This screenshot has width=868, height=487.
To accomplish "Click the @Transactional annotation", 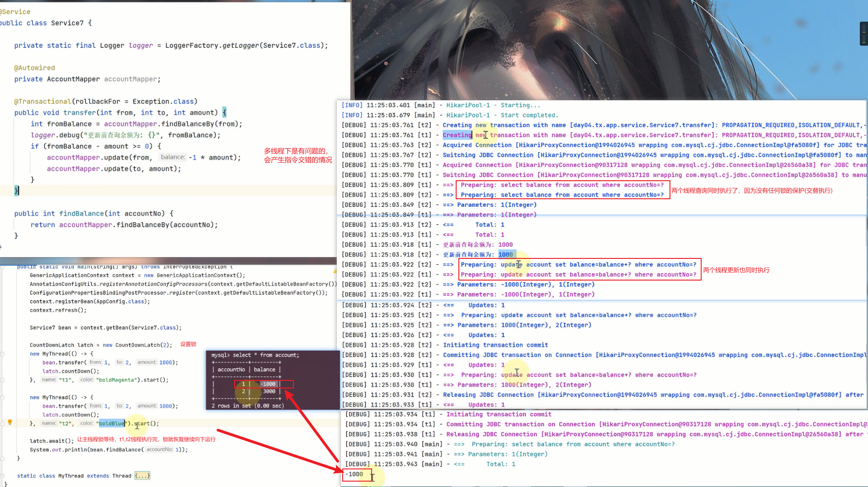I will (x=42, y=102).
